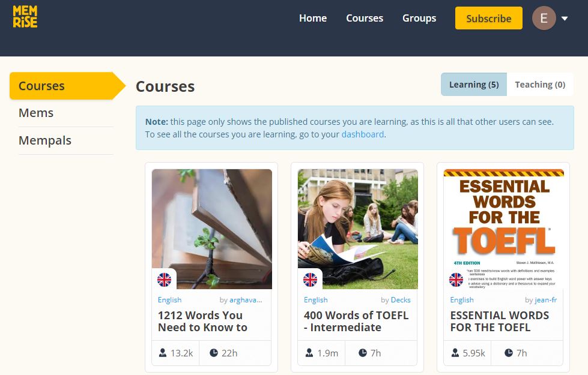Click the 13.2k learners count
This screenshot has height=375, width=588.
182,353
